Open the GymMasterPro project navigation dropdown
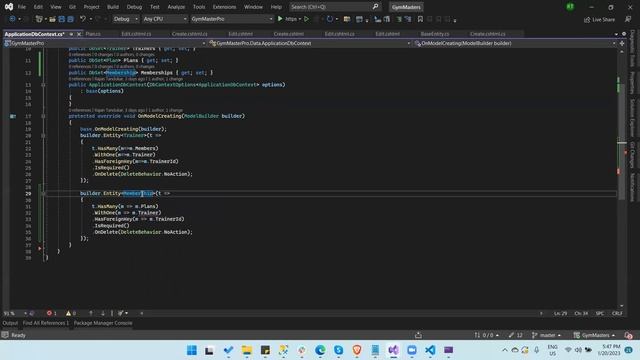This screenshot has height=360, width=640. coord(105,43)
